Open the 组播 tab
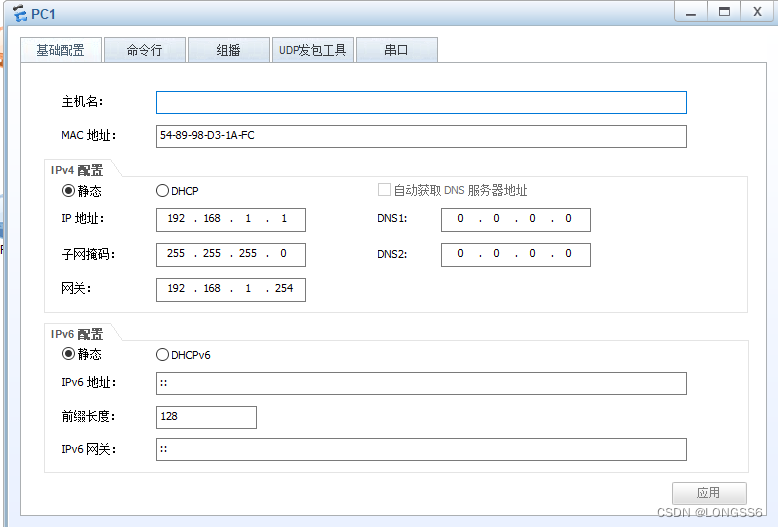 tap(229, 50)
